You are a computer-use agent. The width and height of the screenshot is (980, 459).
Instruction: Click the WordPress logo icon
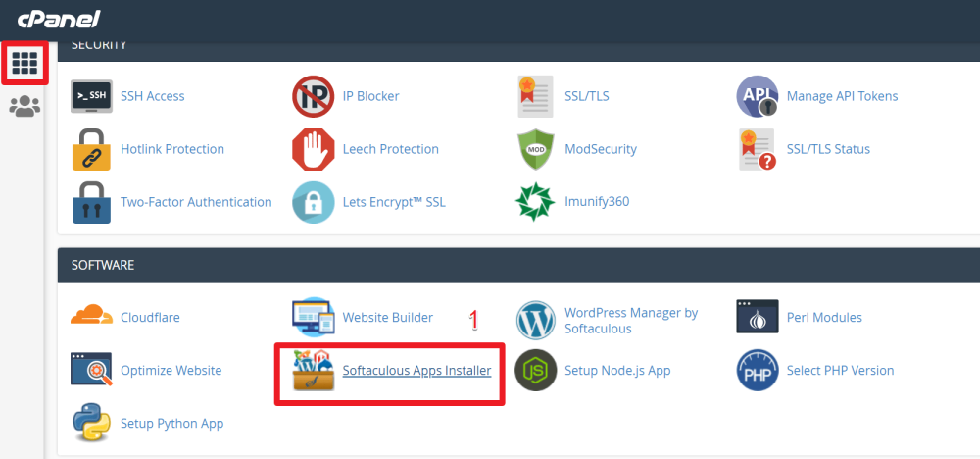click(536, 320)
